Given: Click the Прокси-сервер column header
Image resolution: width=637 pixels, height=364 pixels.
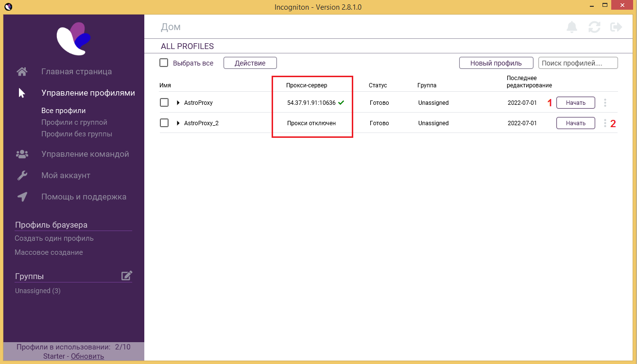Looking at the screenshot, I should (307, 85).
